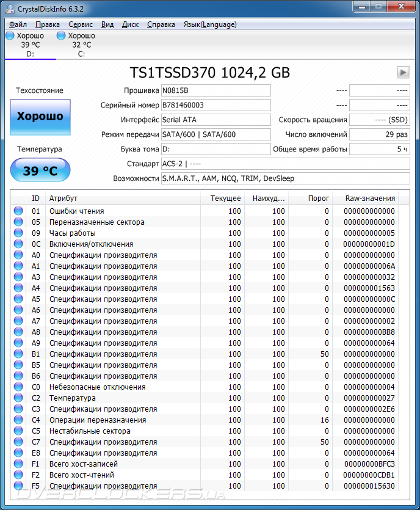Click status orb for attribute B6

click(18, 376)
